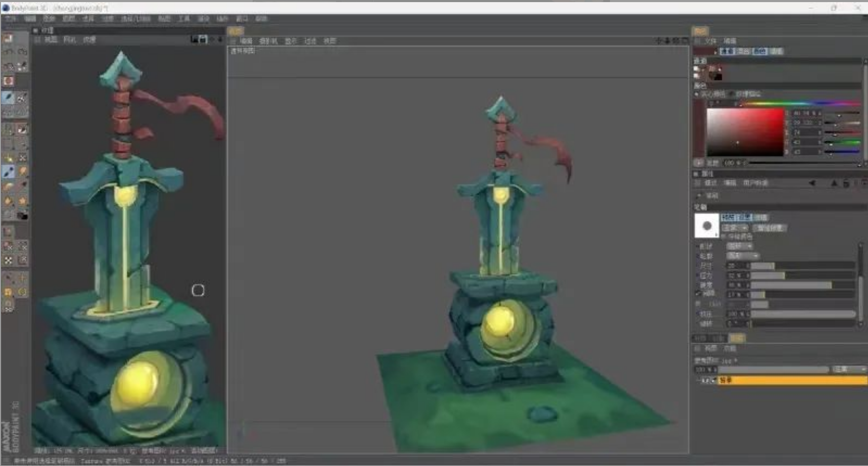
Task: Select the solid color radio button
Action: [x=697, y=94]
